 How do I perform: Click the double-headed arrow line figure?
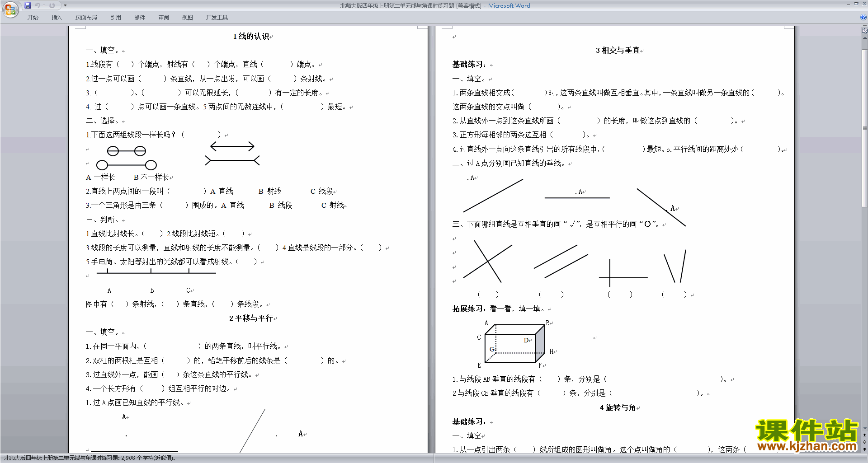pyautogui.click(x=232, y=146)
